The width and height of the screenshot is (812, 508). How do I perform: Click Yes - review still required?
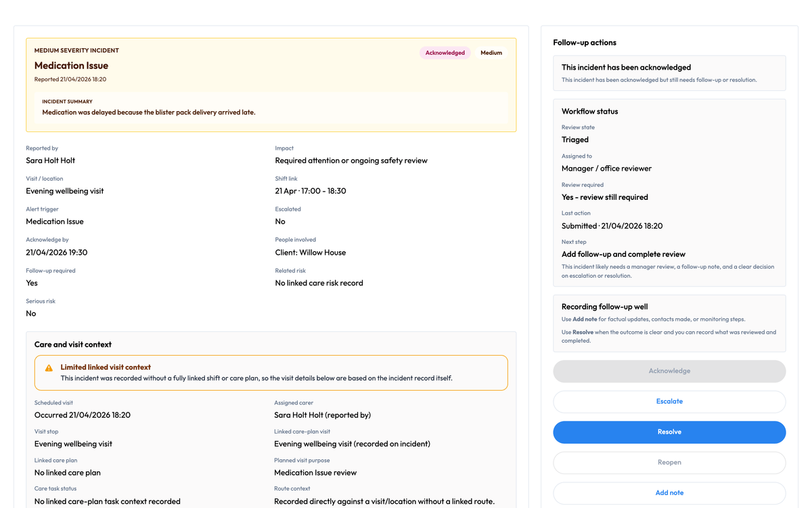click(x=605, y=197)
